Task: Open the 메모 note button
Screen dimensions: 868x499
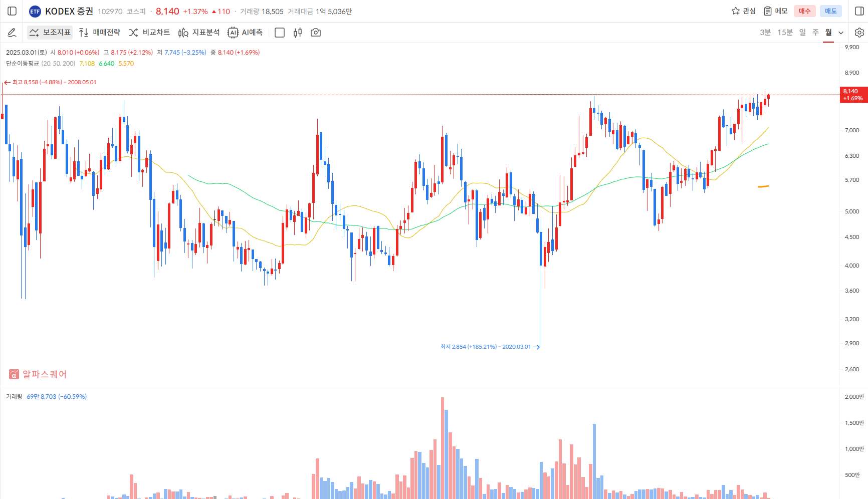Action: point(776,11)
